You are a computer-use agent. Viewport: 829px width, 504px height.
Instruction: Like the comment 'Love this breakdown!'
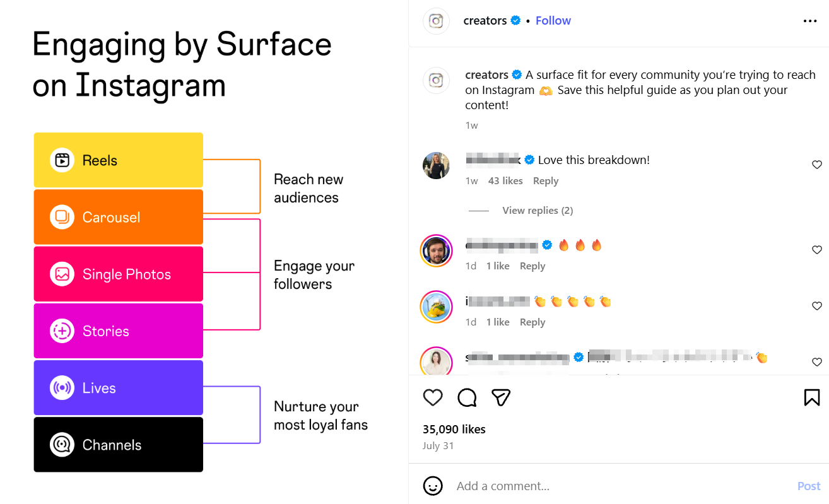click(x=817, y=164)
